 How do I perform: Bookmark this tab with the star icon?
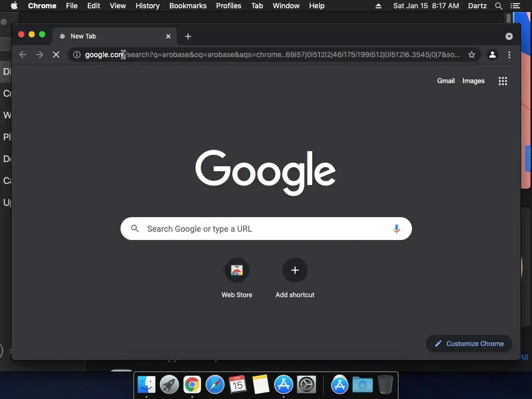(x=472, y=55)
